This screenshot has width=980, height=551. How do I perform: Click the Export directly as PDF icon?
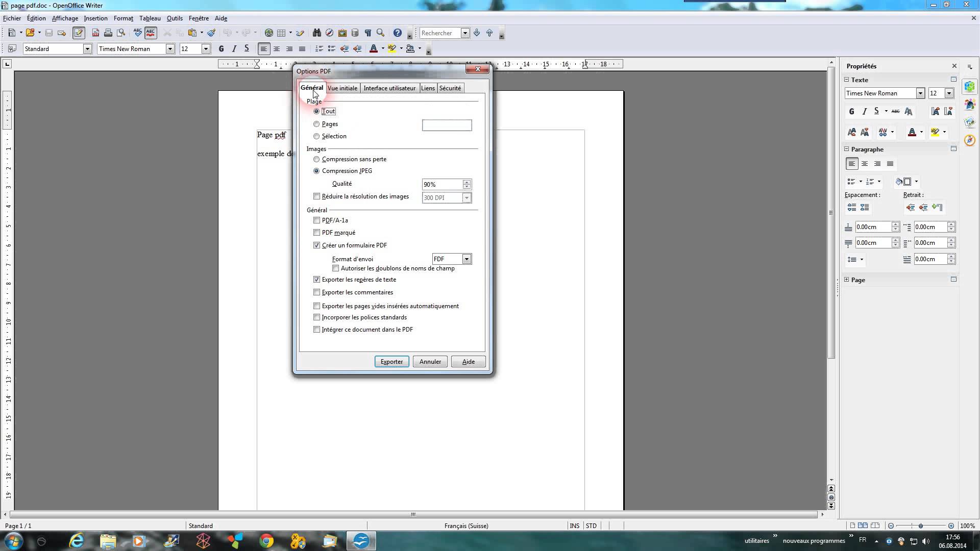[x=95, y=33]
